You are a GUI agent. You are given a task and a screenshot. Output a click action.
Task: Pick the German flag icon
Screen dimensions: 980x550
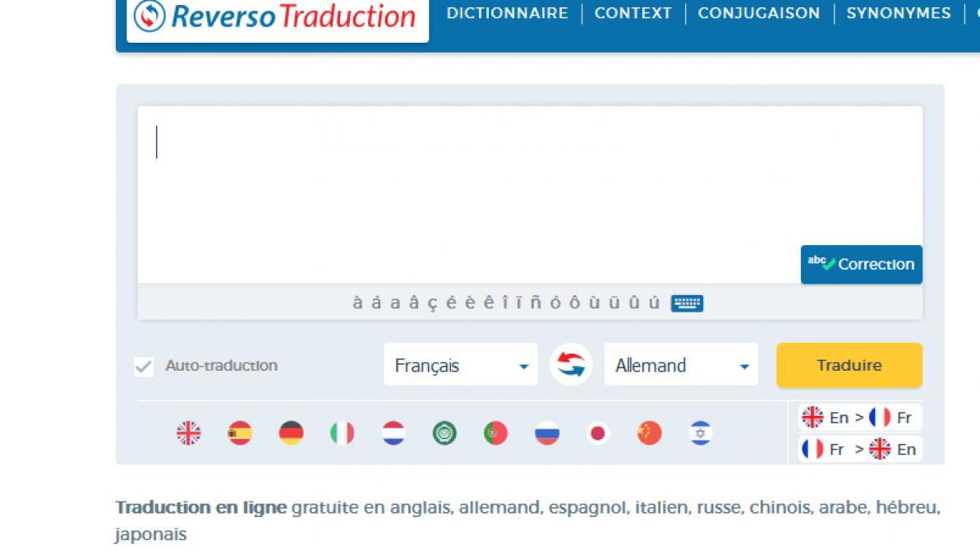pos(291,432)
